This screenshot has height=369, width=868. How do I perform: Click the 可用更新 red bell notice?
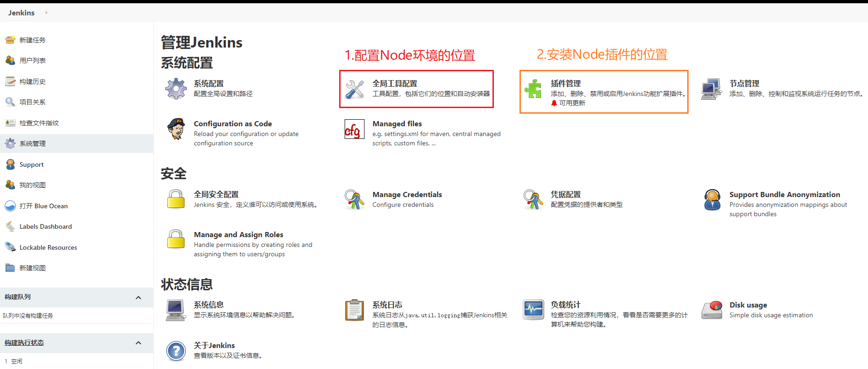[x=568, y=103]
